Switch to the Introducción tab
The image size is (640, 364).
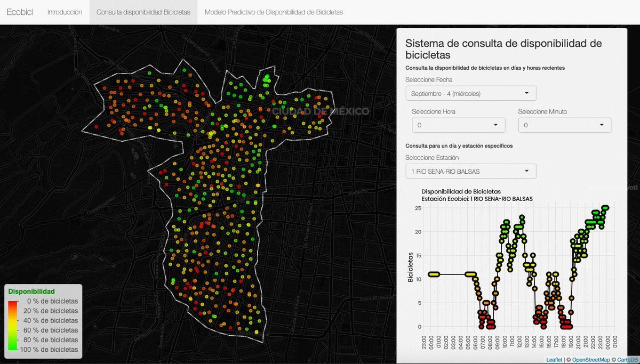65,12
